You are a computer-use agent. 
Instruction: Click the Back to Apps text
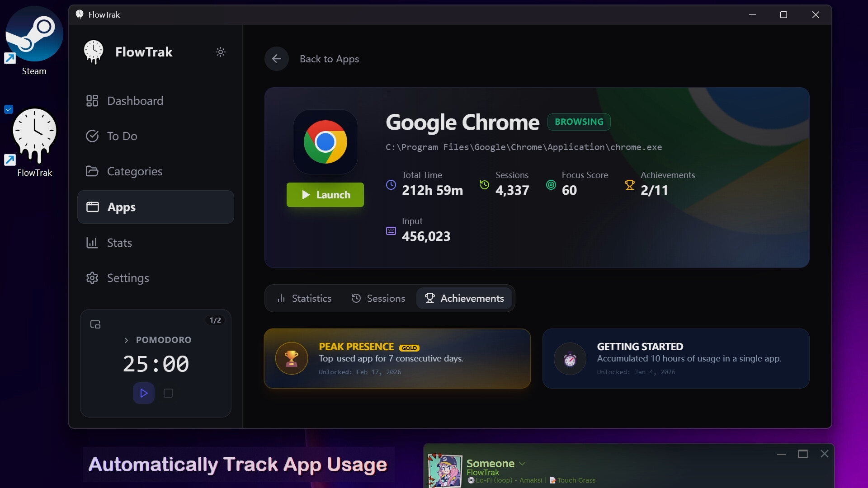[x=329, y=59]
